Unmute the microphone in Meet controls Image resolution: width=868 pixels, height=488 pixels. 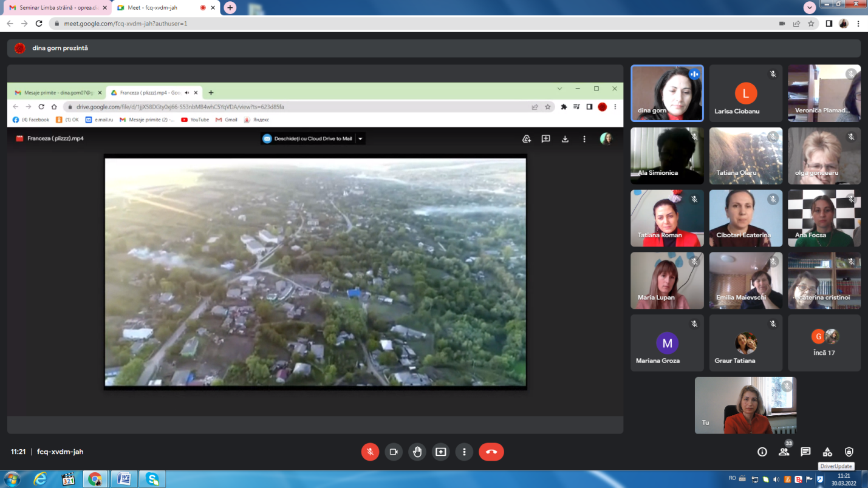(x=370, y=452)
